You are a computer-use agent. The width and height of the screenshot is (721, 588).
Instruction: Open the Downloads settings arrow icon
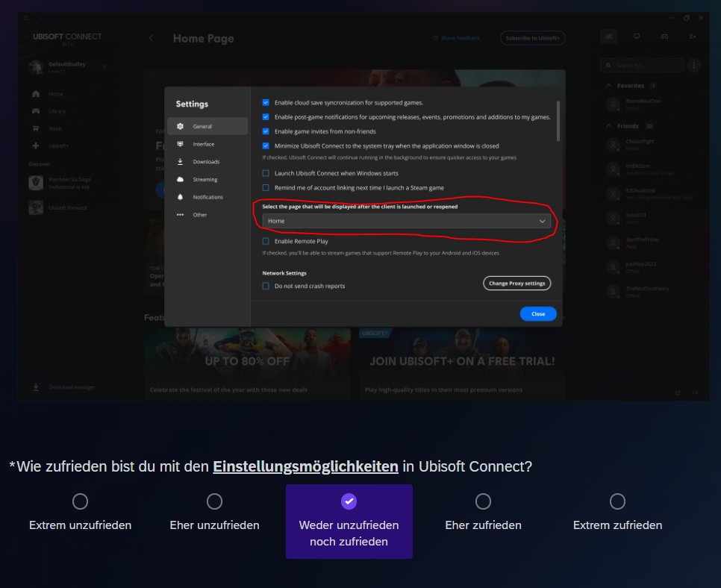pyautogui.click(x=181, y=161)
